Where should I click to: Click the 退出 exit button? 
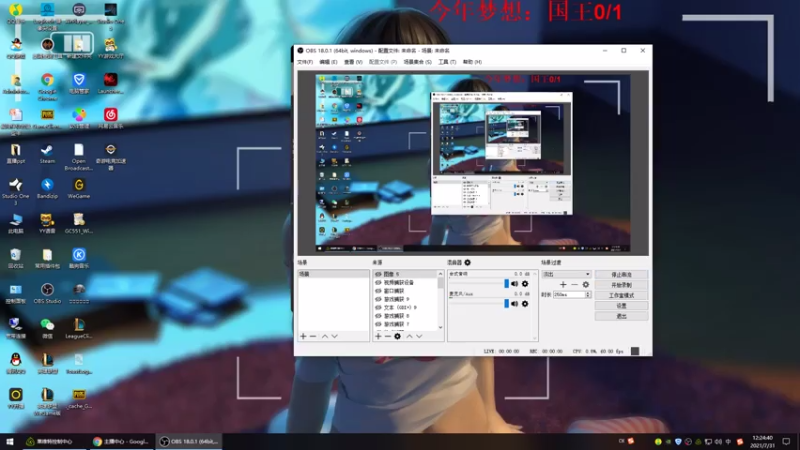621,316
